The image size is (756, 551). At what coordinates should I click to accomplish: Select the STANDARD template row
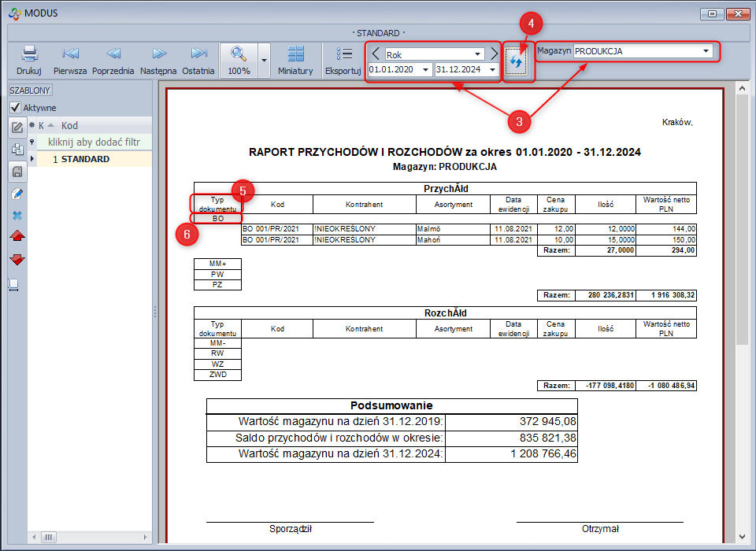coord(85,159)
